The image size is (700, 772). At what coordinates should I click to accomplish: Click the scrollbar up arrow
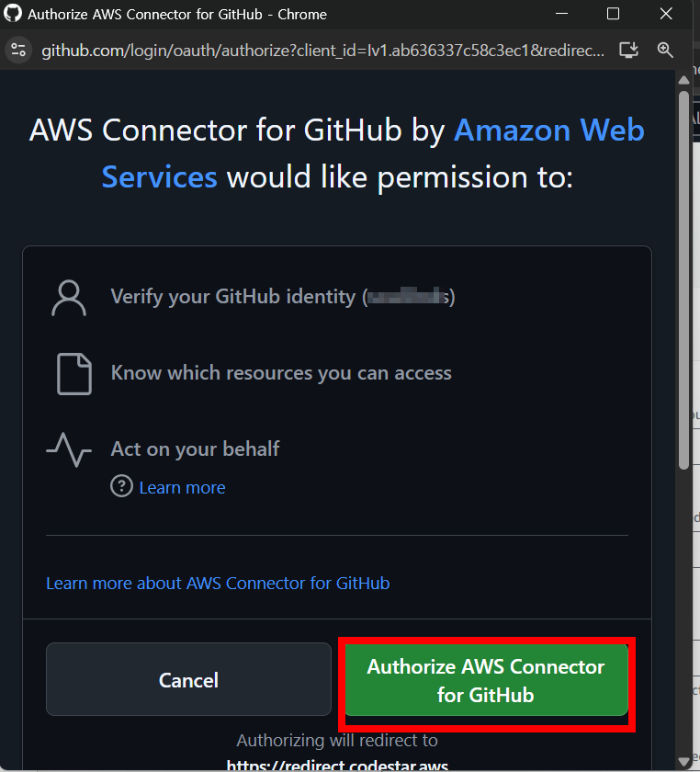click(x=683, y=79)
